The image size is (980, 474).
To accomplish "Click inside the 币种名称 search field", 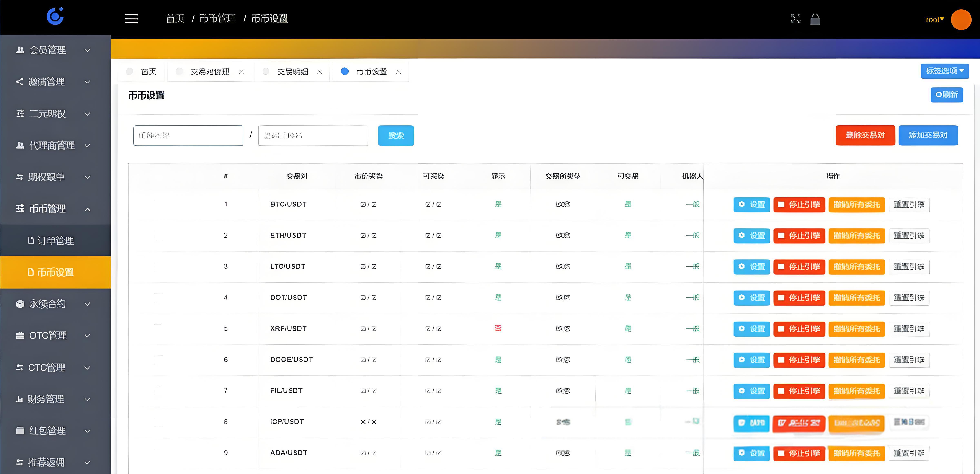I will 188,135.
